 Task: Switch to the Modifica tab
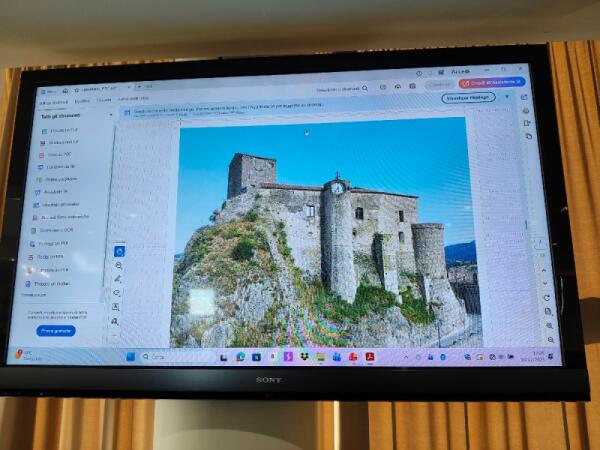coord(82,101)
